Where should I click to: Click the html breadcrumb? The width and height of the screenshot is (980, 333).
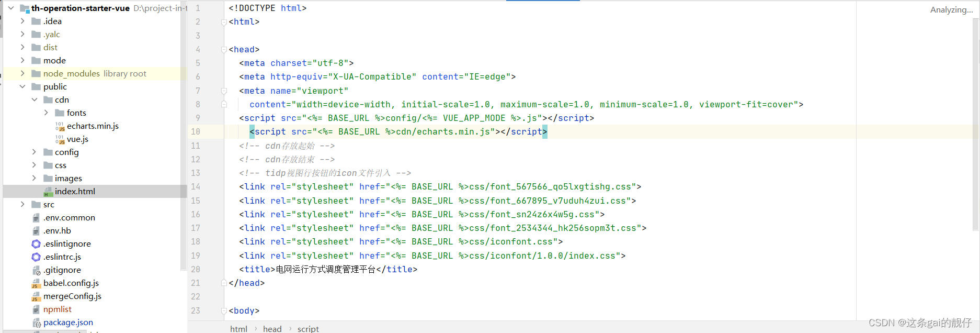coord(238,328)
